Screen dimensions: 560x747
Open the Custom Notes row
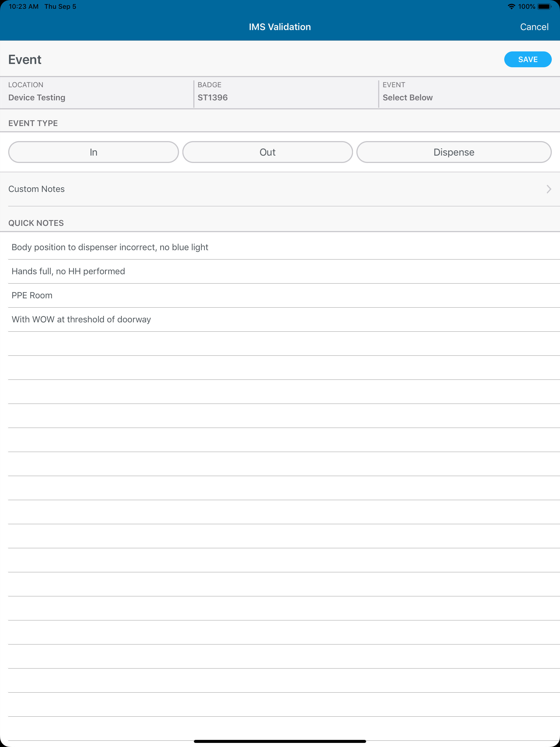point(280,189)
